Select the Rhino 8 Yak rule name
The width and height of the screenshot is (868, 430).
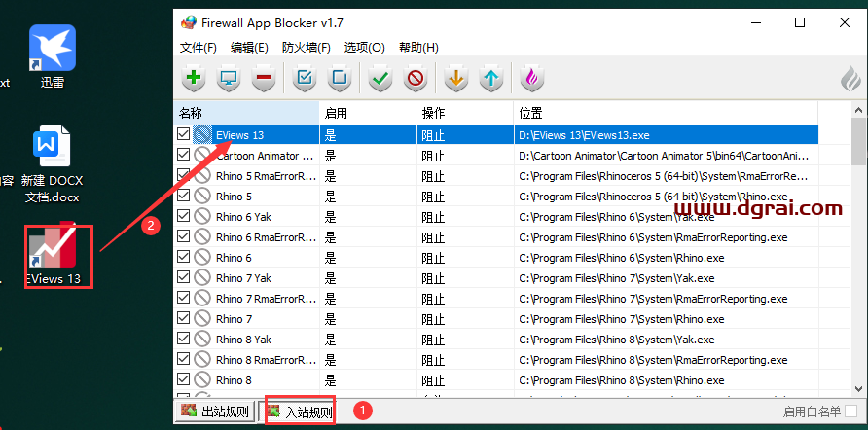click(x=243, y=340)
